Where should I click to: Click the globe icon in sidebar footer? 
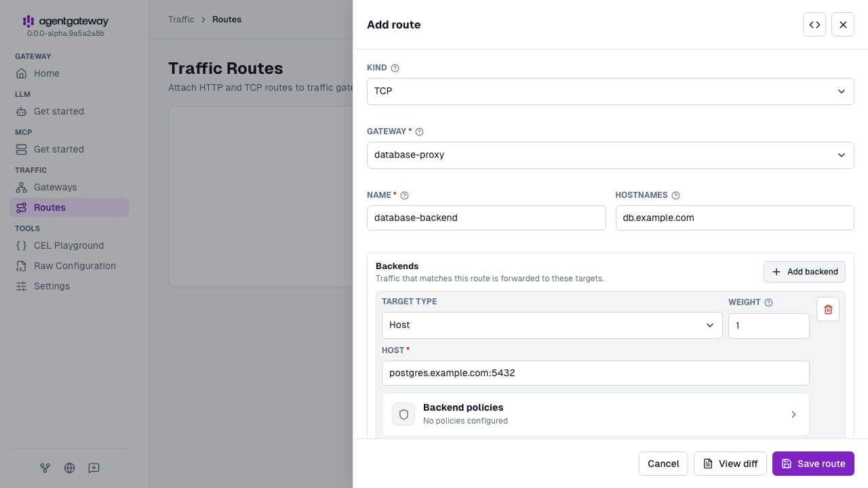click(x=69, y=468)
